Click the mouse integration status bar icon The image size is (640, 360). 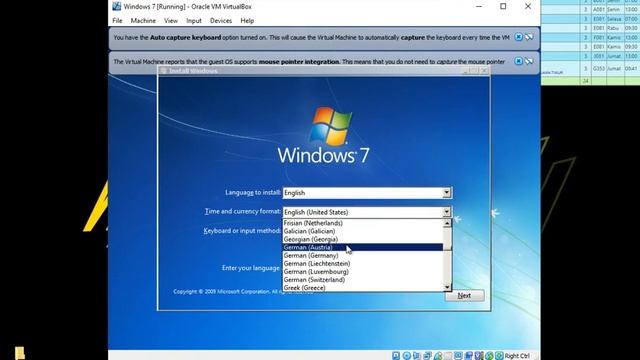pyautogui.click(x=489, y=356)
